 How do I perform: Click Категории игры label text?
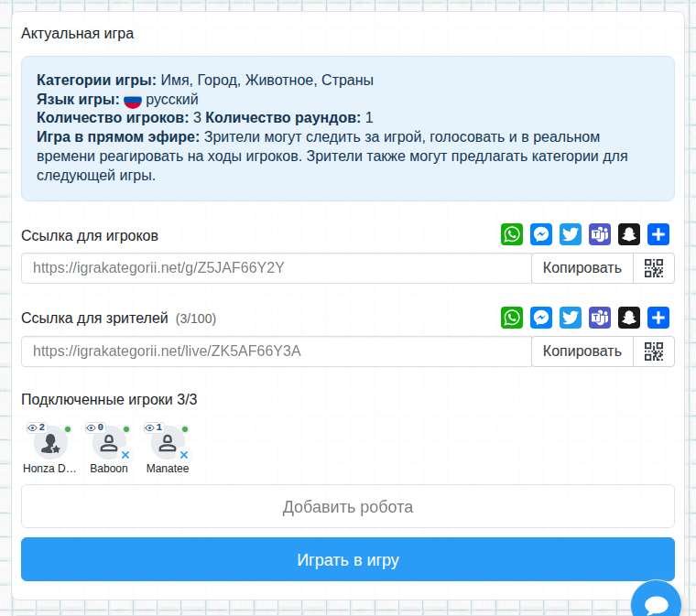point(96,81)
